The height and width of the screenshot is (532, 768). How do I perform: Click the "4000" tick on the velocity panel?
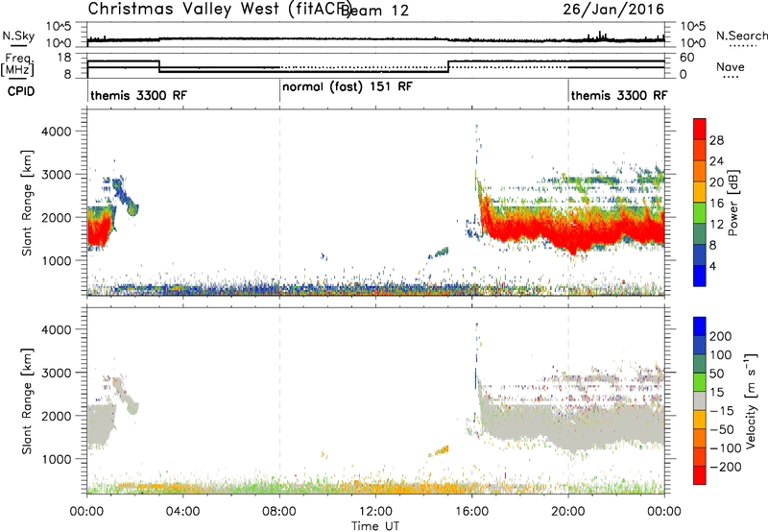coord(56,329)
